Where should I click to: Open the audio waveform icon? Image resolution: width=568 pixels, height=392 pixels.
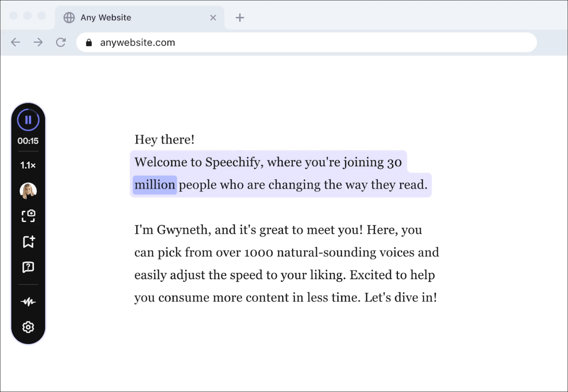pos(28,302)
